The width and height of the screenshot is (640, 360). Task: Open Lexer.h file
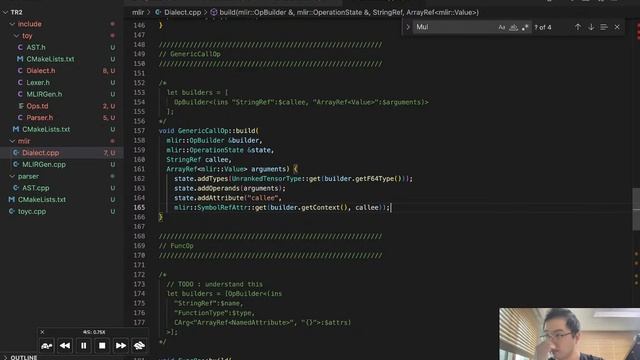tap(38, 82)
